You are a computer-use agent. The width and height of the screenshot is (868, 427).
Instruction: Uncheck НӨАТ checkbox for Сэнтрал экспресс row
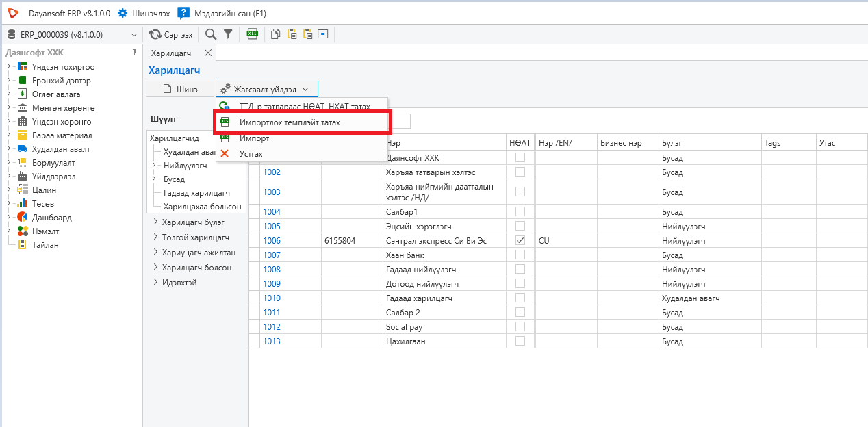520,240
